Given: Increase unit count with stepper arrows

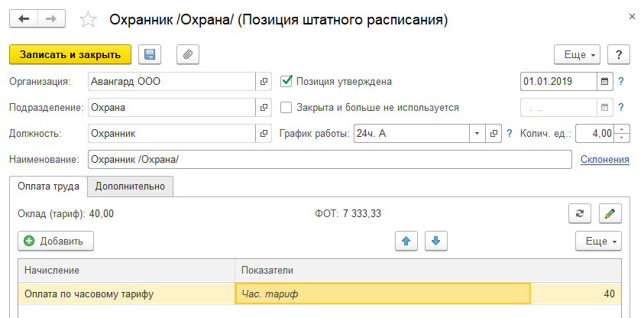Looking at the screenshot, I should (x=623, y=130).
